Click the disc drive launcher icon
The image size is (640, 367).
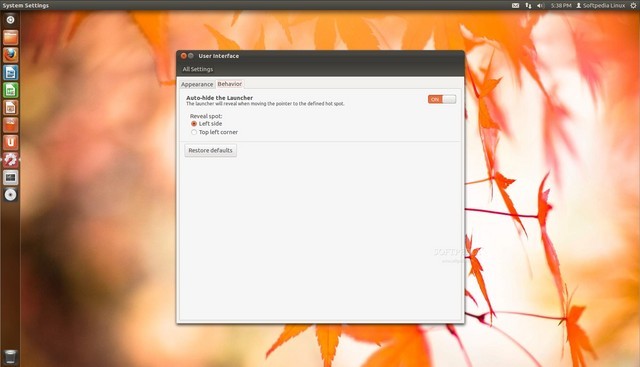(10, 195)
